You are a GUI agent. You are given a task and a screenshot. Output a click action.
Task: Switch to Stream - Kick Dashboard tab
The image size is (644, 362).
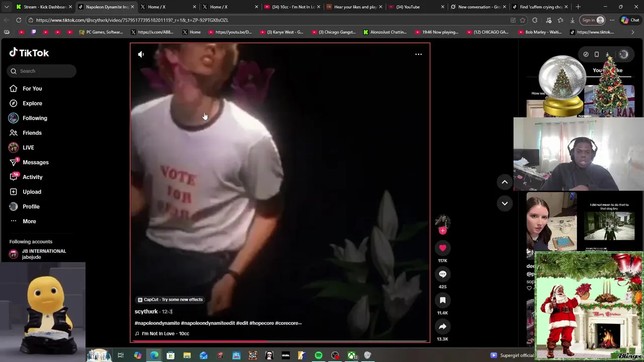(x=44, y=7)
